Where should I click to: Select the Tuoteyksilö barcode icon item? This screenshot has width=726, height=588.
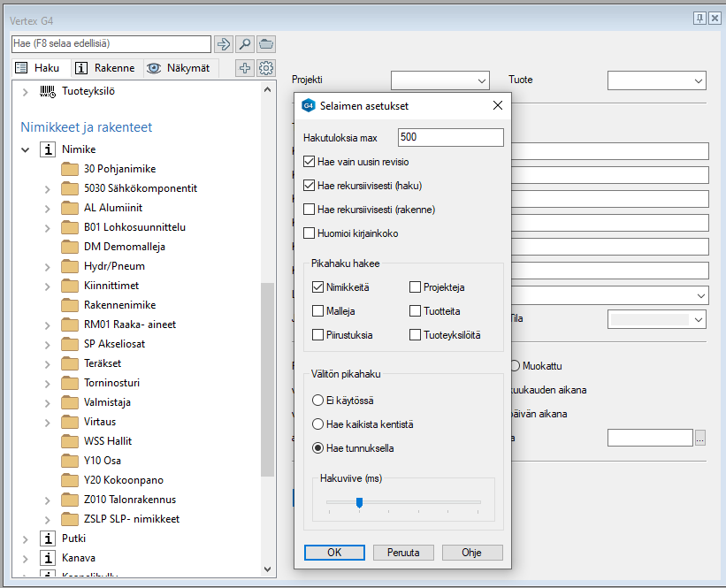click(48, 91)
